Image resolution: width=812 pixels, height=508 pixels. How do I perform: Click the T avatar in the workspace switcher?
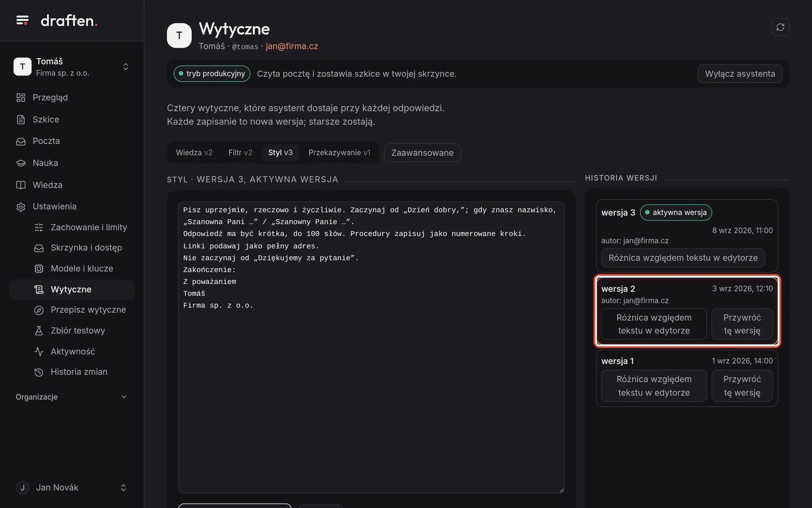click(22, 67)
